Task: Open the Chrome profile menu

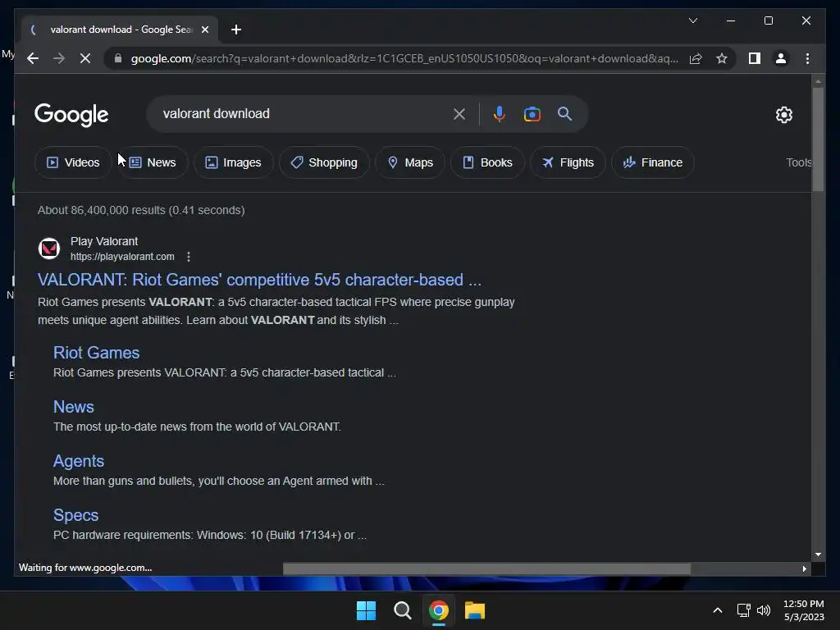Action: pyautogui.click(x=781, y=58)
